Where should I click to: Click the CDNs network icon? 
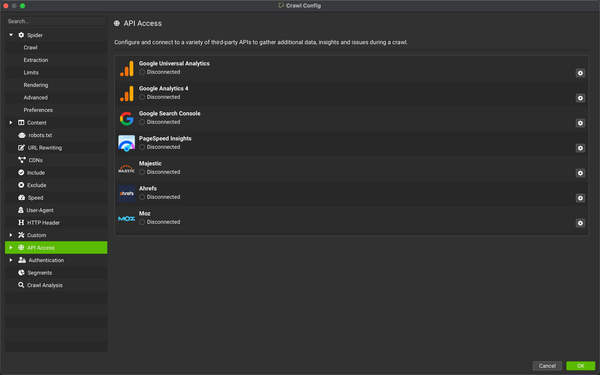[x=22, y=160]
